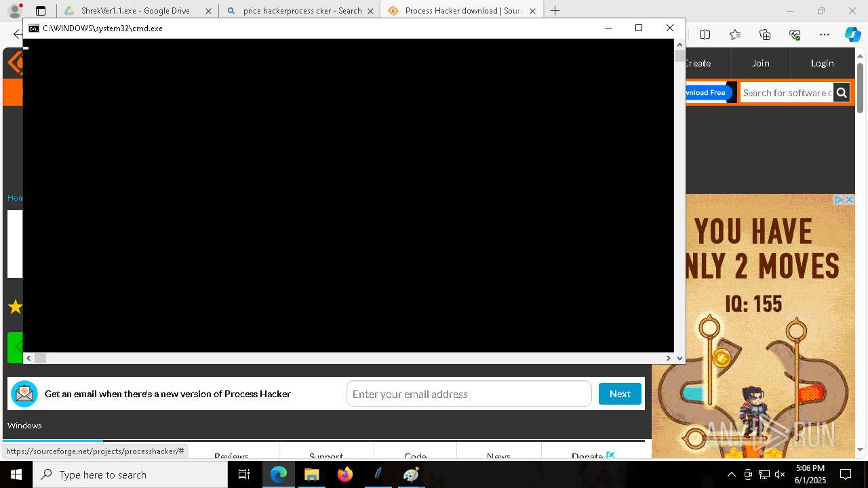Click the Windows category link
Screen dimensions: 868x488
click(24, 426)
